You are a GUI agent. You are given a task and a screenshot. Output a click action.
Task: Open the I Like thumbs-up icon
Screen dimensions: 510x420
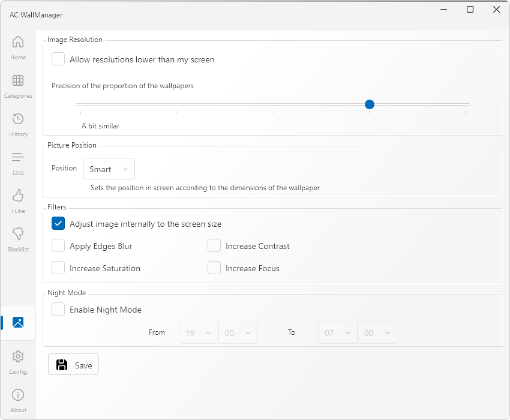click(x=18, y=196)
